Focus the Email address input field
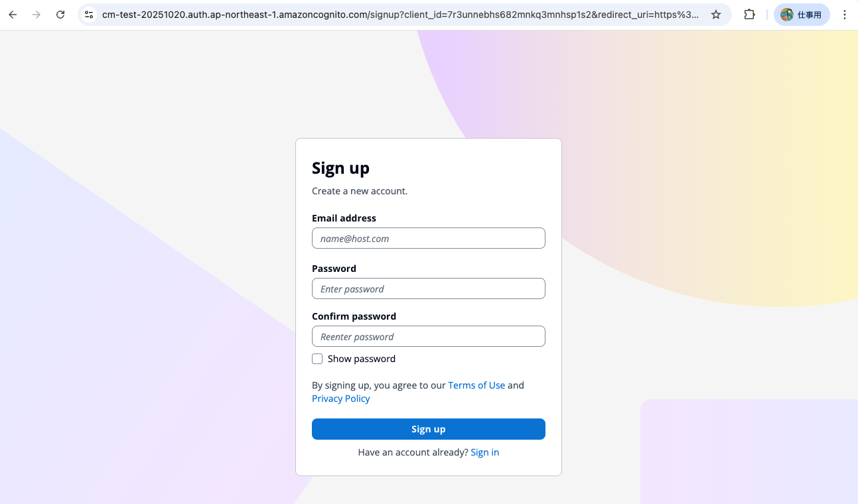 point(428,239)
